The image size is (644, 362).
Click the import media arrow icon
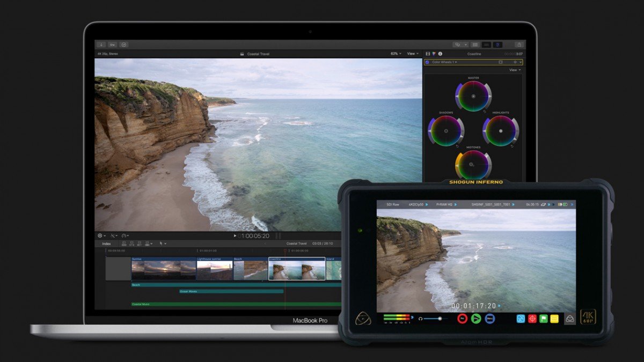[x=101, y=45]
